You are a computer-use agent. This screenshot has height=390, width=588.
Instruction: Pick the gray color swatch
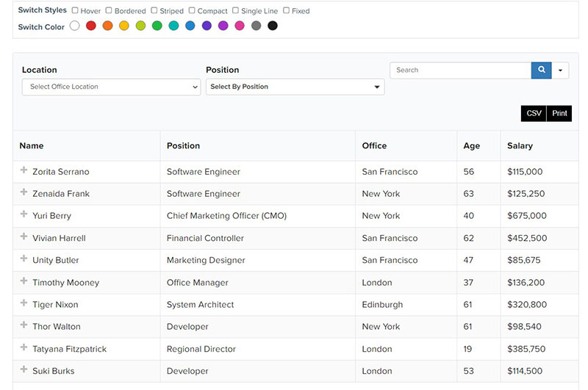[x=256, y=26]
